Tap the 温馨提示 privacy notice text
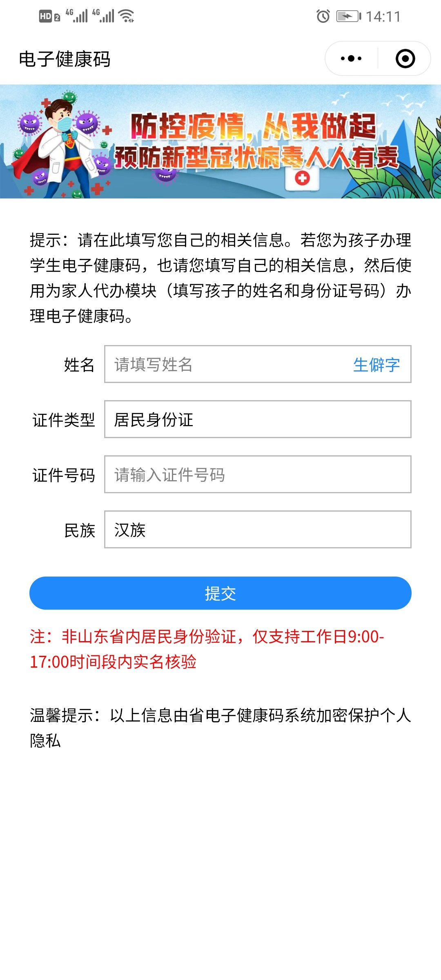 click(x=220, y=728)
